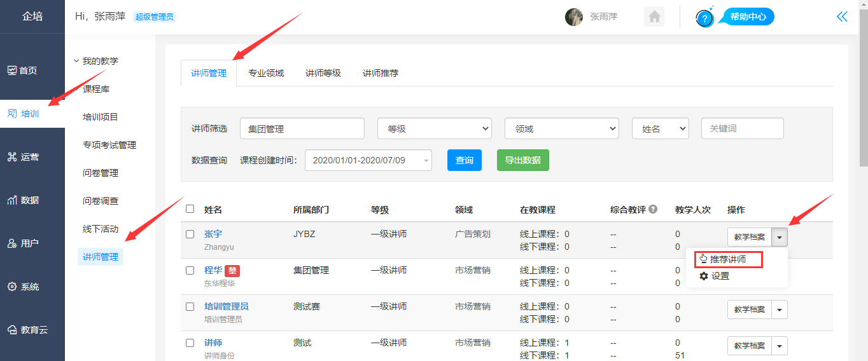
Task: Open lecturer 张宇 name link
Action: pyautogui.click(x=213, y=234)
